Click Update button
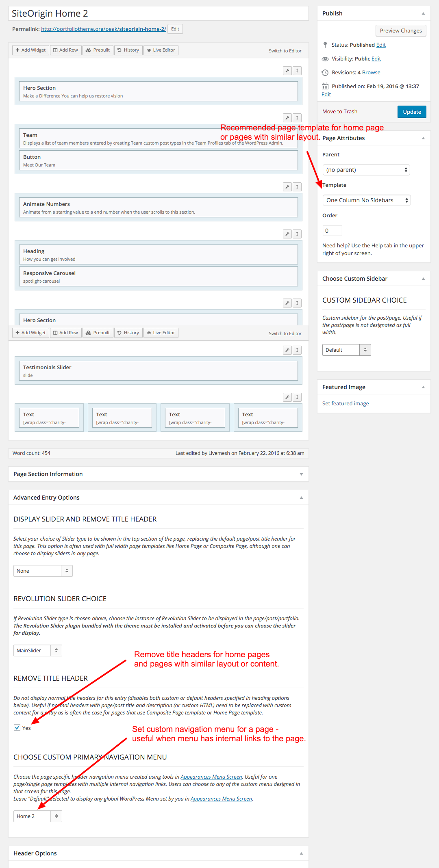The image size is (439, 868). click(412, 112)
